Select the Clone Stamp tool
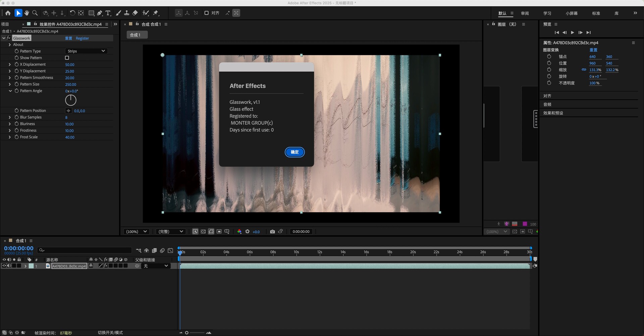644x336 pixels. pos(126,13)
